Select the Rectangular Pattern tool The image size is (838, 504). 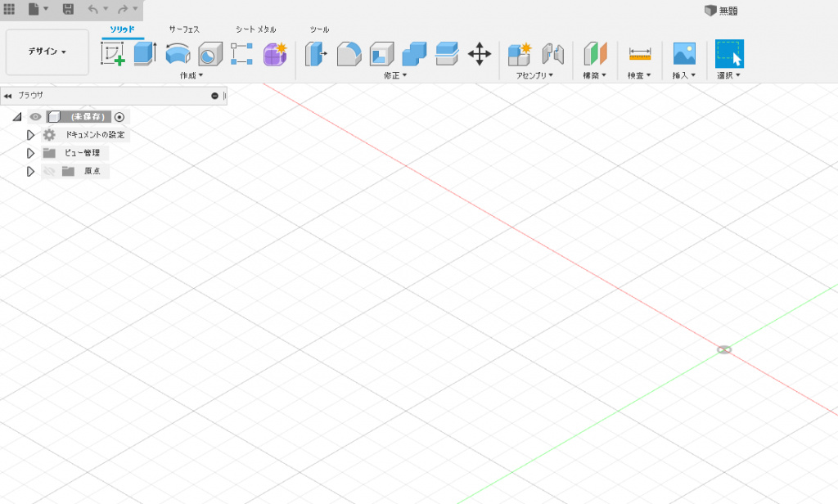tap(241, 54)
